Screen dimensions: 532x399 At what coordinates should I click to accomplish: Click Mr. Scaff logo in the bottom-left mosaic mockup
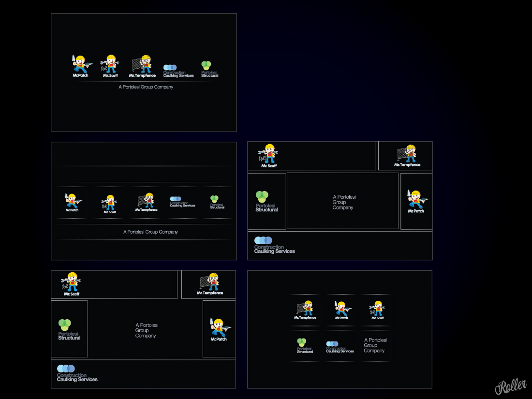[71, 284]
